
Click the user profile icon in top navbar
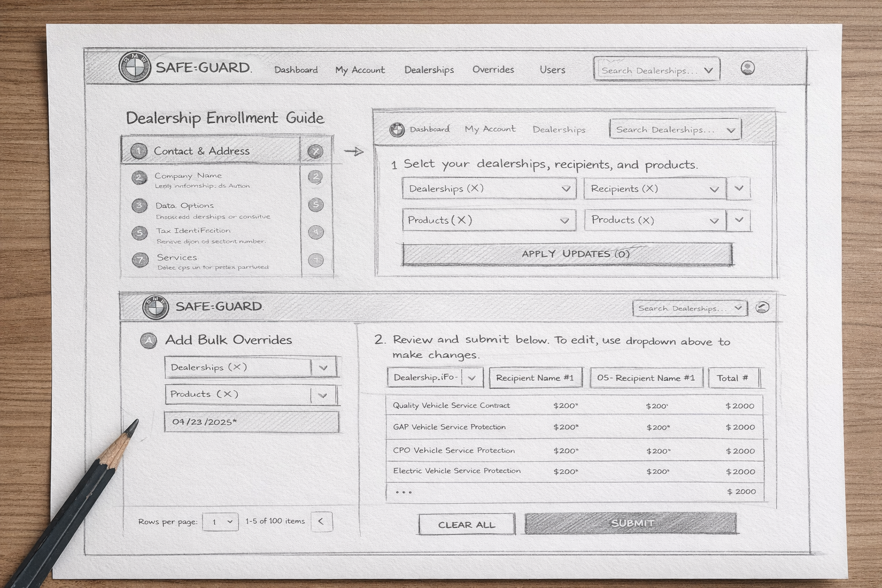pyautogui.click(x=747, y=68)
